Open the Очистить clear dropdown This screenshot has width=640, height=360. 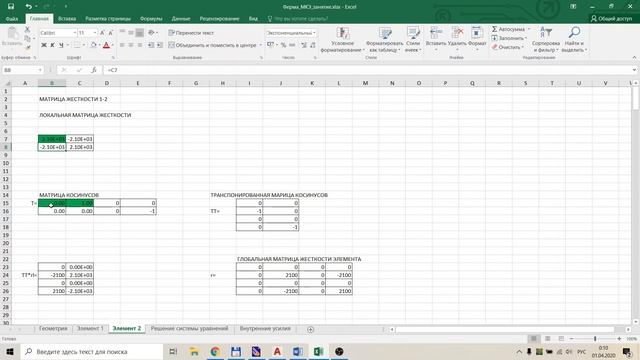click(507, 47)
